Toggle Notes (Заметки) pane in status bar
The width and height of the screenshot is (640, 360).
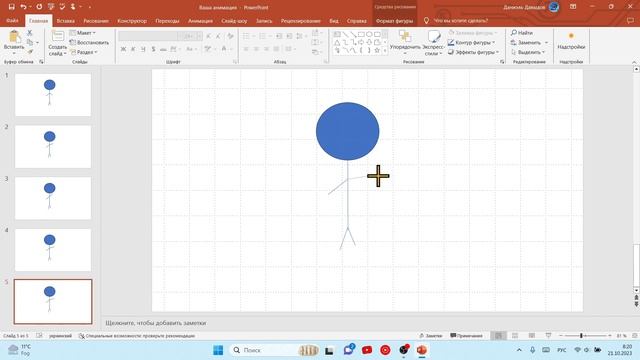click(431, 336)
